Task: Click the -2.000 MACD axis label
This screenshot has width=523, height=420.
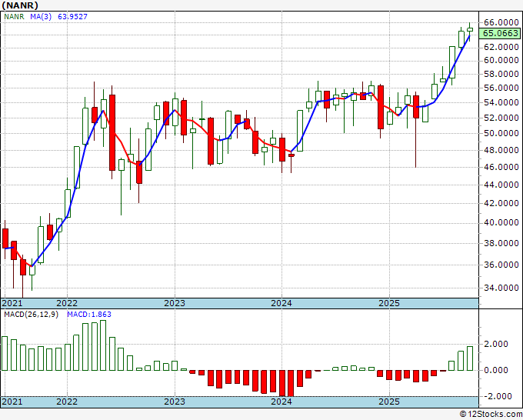Action: click(x=496, y=396)
